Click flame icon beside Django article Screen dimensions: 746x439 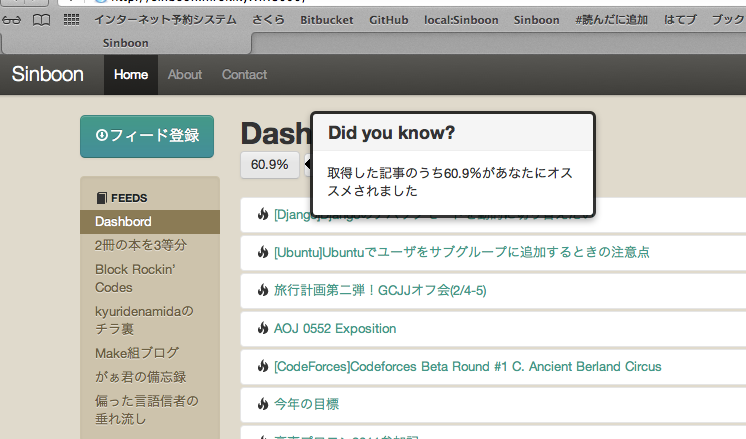point(263,215)
